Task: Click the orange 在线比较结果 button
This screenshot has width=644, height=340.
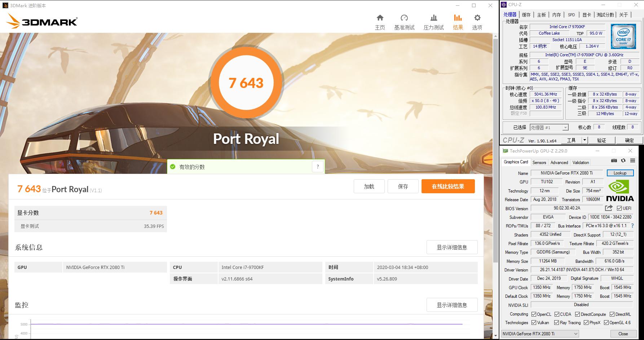Action: point(448,186)
